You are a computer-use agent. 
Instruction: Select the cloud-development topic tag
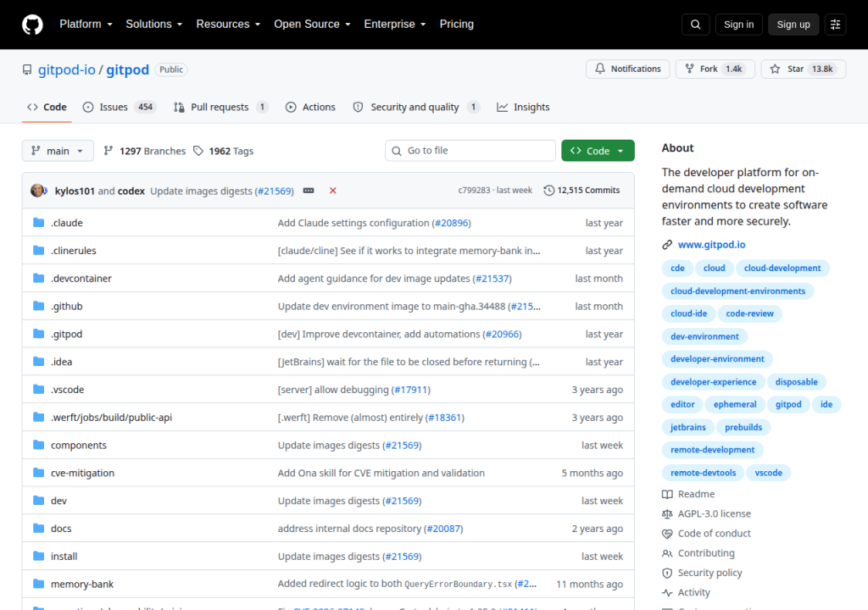782,268
